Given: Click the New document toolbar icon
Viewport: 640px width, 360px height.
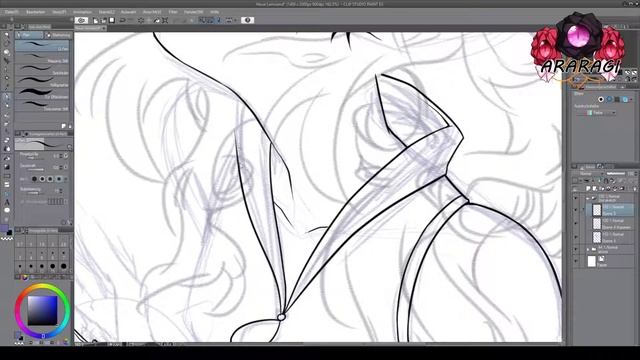Looking at the screenshot, I should [x=96, y=20].
